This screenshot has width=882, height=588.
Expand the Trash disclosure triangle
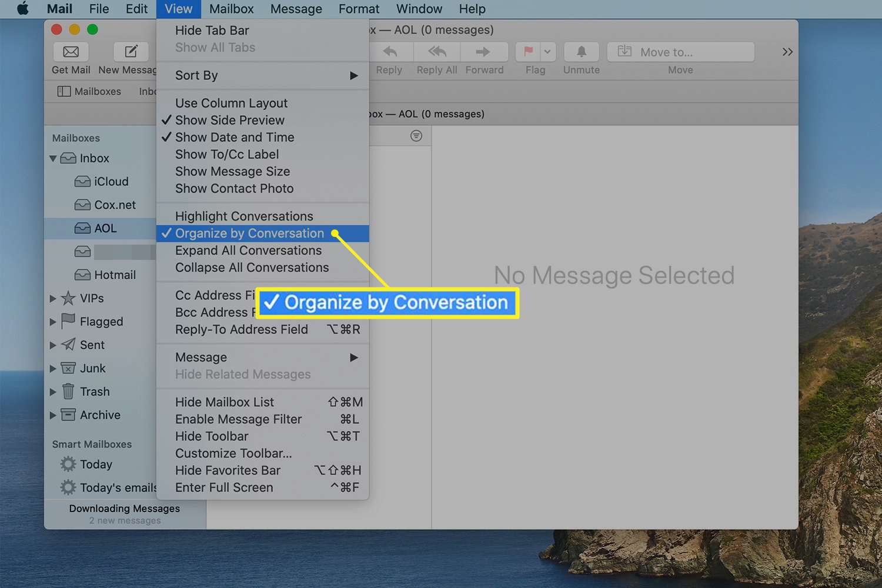(53, 392)
